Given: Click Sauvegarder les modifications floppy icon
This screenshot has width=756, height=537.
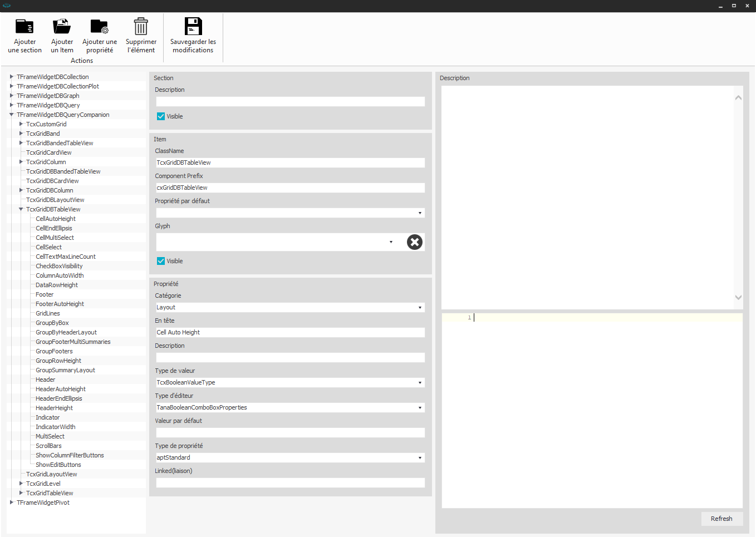Looking at the screenshot, I should click(x=193, y=27).
